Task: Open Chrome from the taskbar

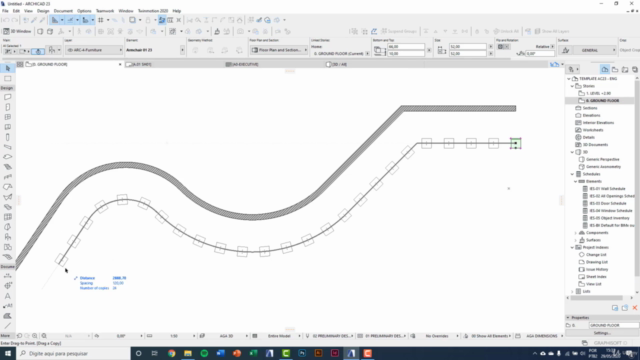Action: coord(171,353)
